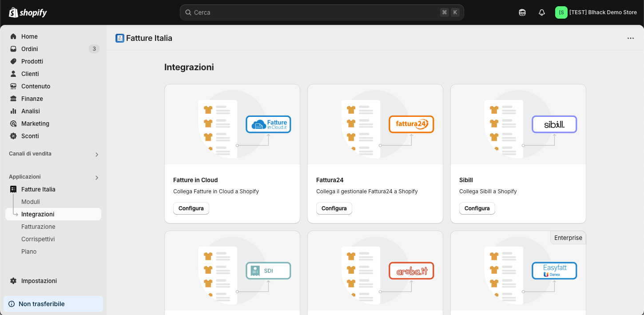This screenshot has width=644, height=315.
Task: Expand Applicazioni section chevron
Action: click(x=97, y=178)
